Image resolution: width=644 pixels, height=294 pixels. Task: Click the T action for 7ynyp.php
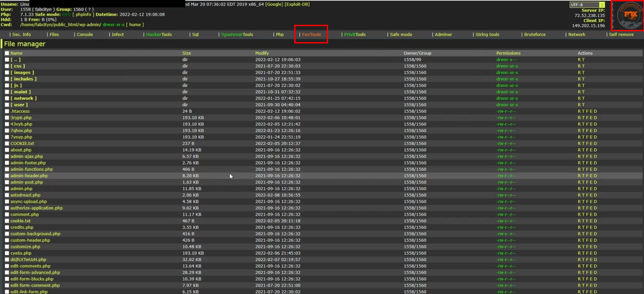coord(583,137)
